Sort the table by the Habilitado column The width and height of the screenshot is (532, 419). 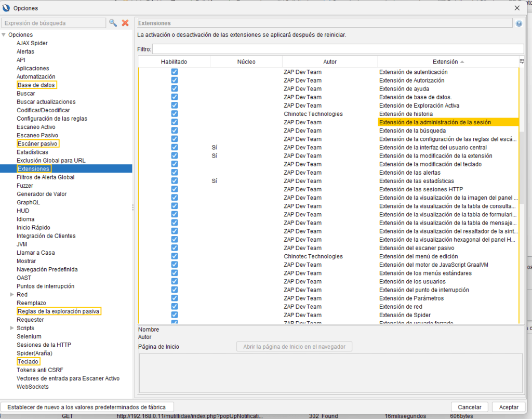[174, 62]
